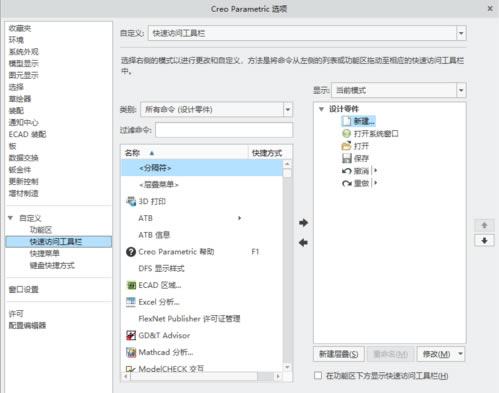Screen dimensions: 499x393
Task: Open 数据交换 options category
Action: [x=24, y=158]
